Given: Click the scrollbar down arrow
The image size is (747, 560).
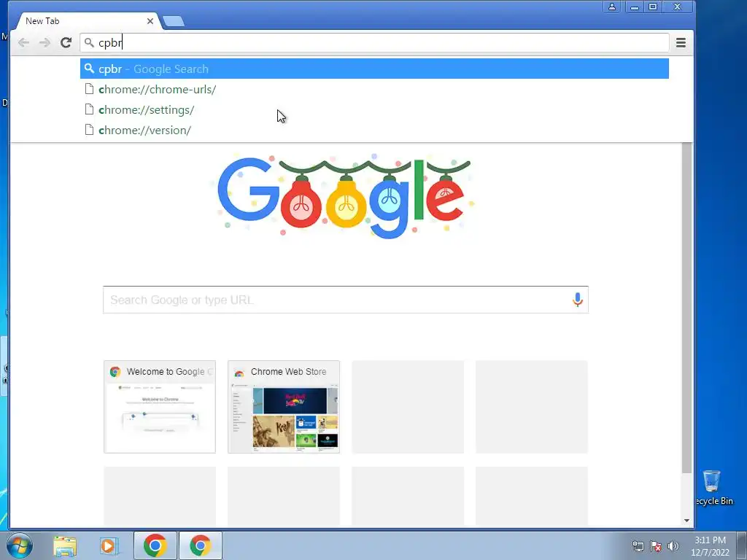Looking at the screenshot, I should coord(686,521).
